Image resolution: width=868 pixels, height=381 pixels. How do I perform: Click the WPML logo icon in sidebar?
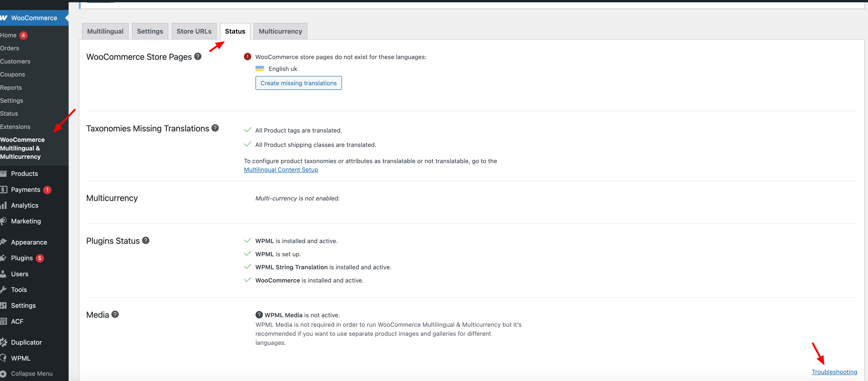pyautogui.click(x=3, y=358)
